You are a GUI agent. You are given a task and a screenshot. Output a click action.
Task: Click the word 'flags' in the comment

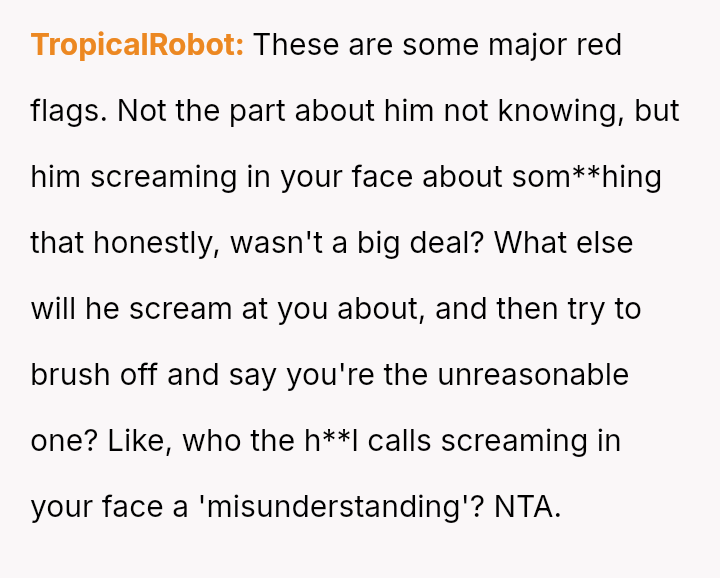pos(67,111)
